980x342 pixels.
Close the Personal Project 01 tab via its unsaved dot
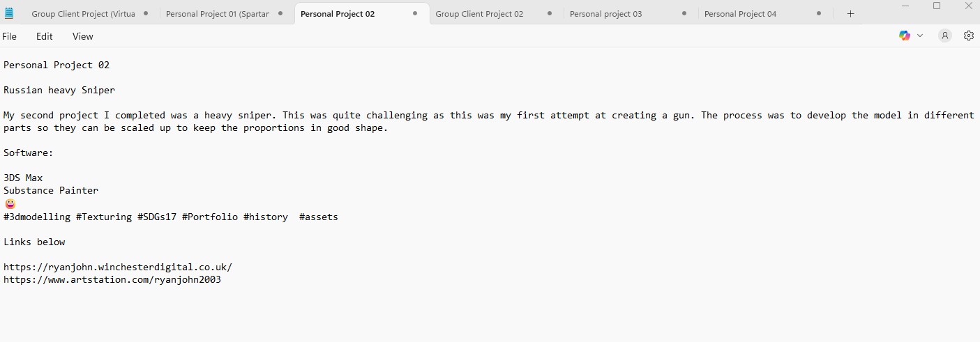click(x=280, y=13)
